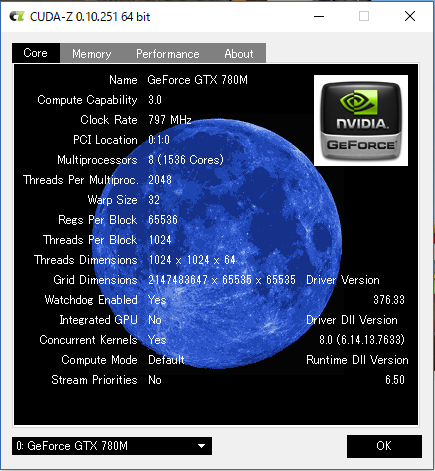Click the Concurrent Kernels value Yes
This screenshot has width=435, height=471.
click(x=157, y=340)
